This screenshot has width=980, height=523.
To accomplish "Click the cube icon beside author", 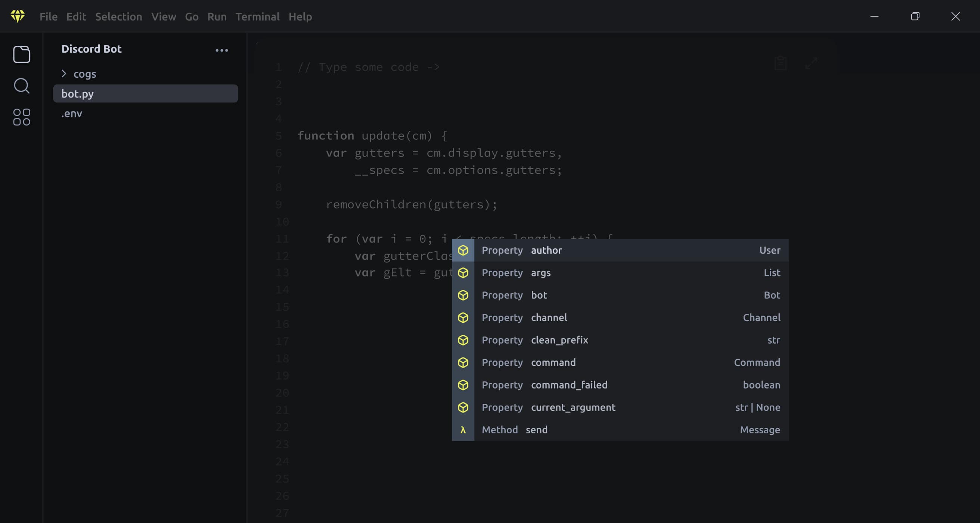I will [463, 250].
